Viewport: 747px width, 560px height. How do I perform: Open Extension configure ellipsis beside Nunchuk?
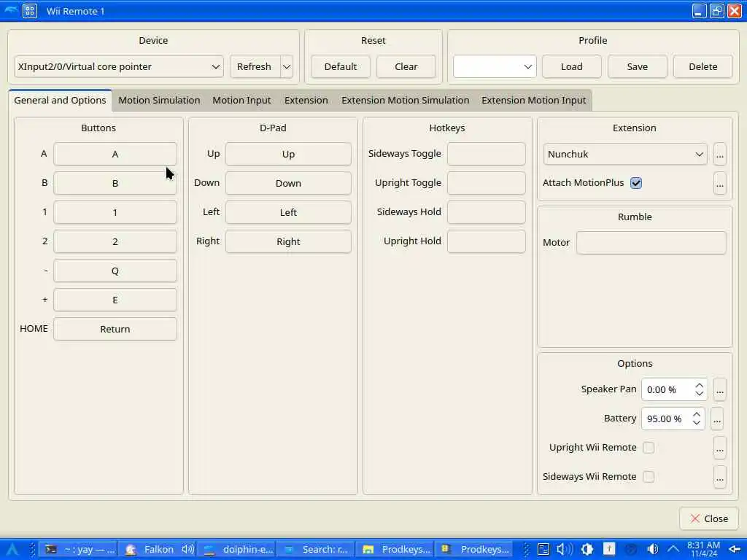click(720, 155)
